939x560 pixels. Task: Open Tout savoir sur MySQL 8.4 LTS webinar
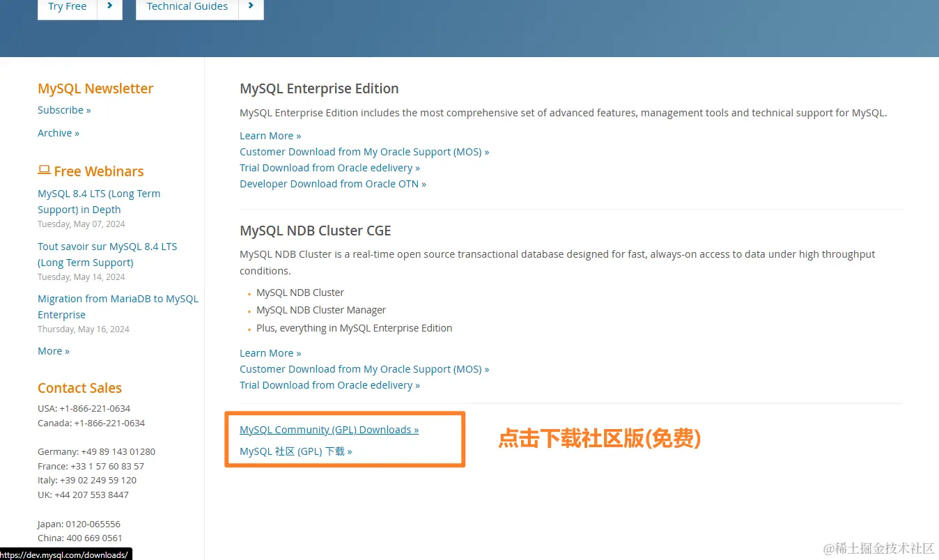pyautogui.click(x=107, y=254)
